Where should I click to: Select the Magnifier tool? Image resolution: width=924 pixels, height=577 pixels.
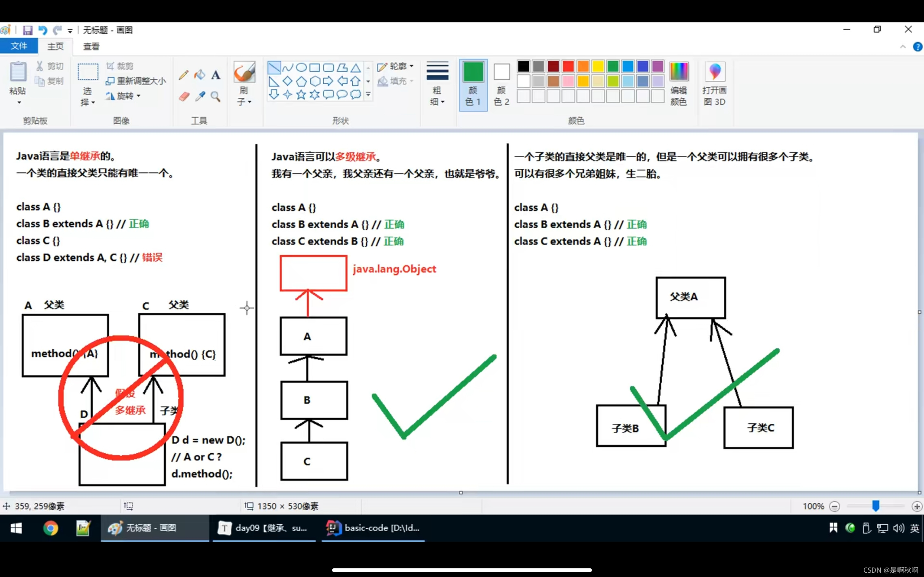(x=216, y=96)
